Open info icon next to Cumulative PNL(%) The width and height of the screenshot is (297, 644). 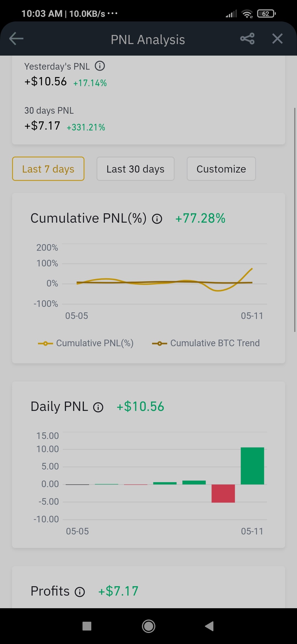[157, 219]
